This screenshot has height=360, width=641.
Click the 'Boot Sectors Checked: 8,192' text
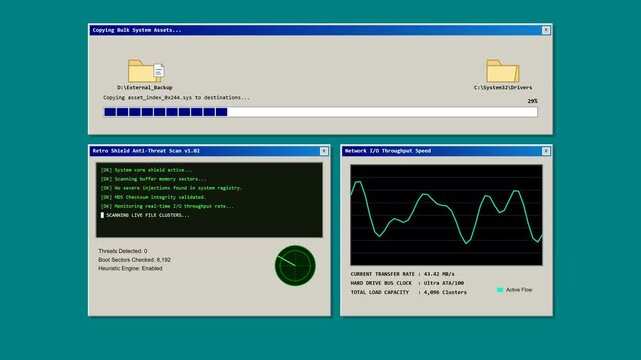[134, 260]
